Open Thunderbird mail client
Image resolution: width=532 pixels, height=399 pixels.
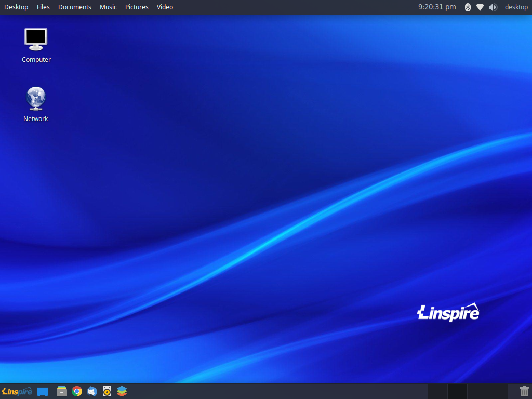(92, 391)
